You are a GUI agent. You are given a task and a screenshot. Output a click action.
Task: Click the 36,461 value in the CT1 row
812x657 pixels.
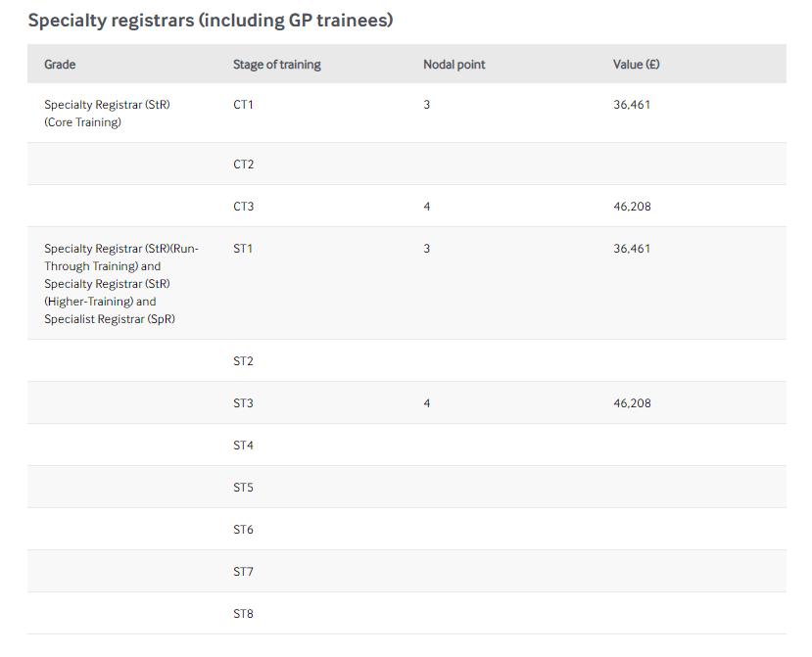pyautogui.click(x=632, y=105)
